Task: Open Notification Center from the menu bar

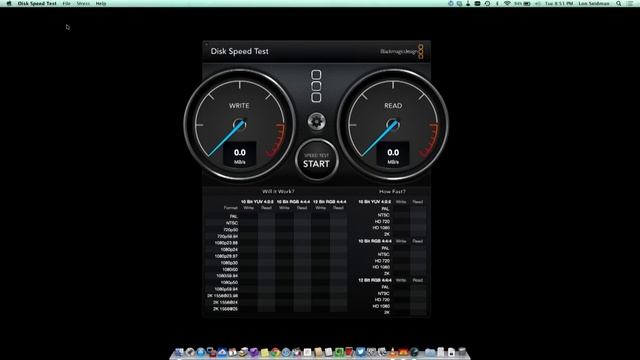Action: 630,3
